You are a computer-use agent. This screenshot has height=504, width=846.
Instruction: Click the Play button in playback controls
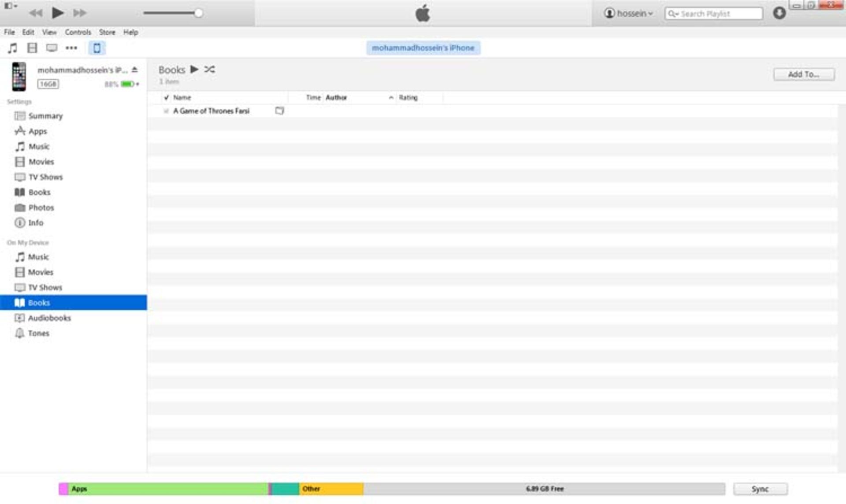coord(57,13)
